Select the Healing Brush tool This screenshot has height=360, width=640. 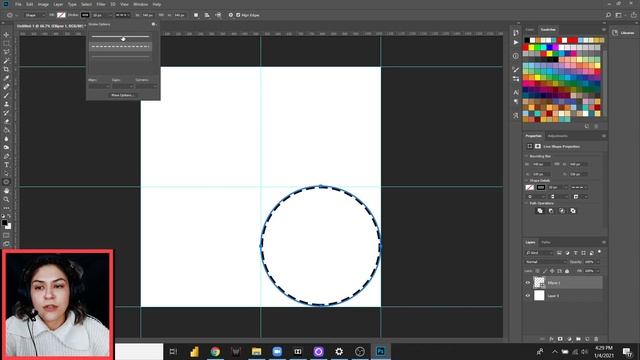[x=6, y=87]
